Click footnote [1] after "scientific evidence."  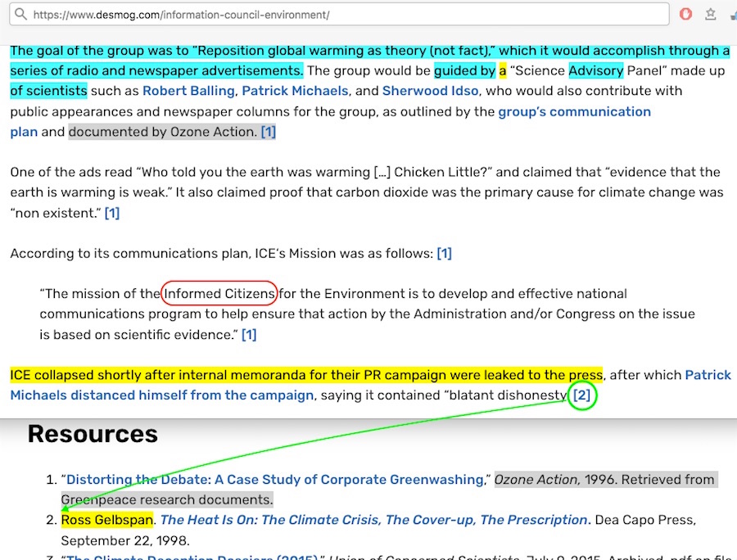[249, 334]
